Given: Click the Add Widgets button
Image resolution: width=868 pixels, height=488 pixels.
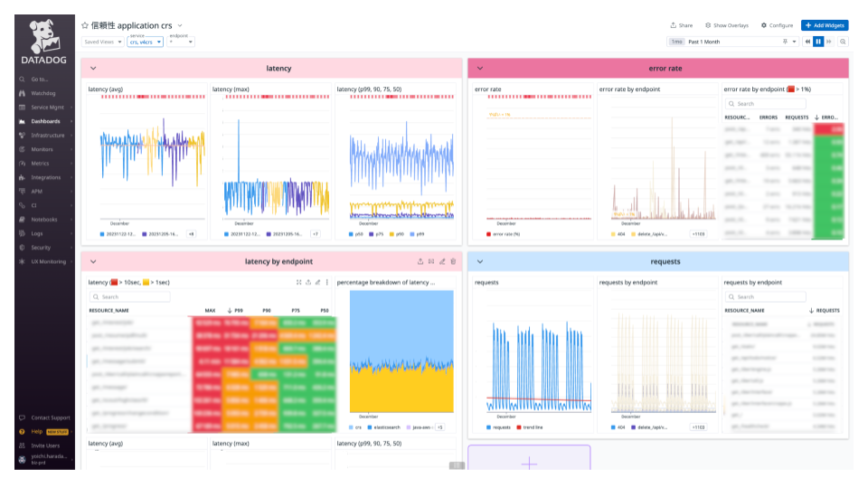Looking at the screenshot, I should tap(825, 25).
